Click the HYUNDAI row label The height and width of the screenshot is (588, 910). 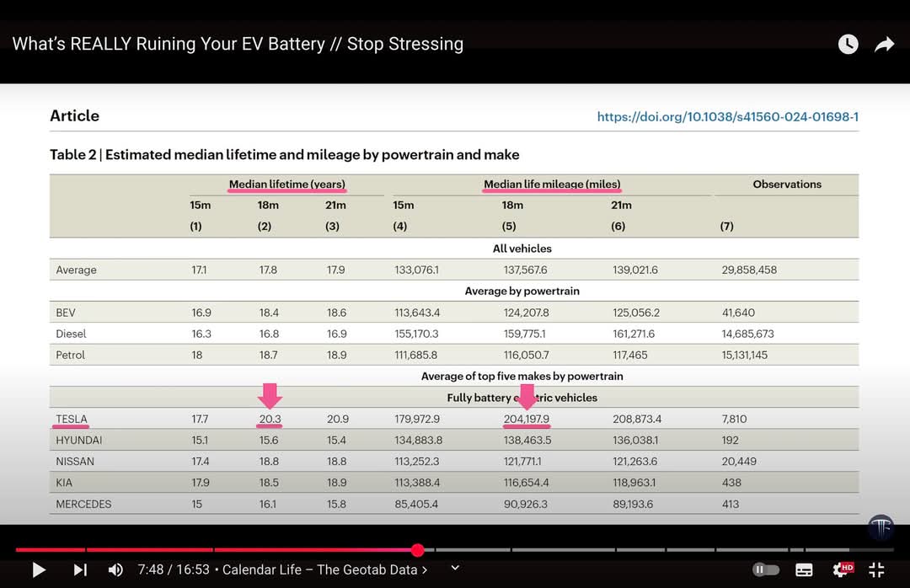tap(79, 440)
